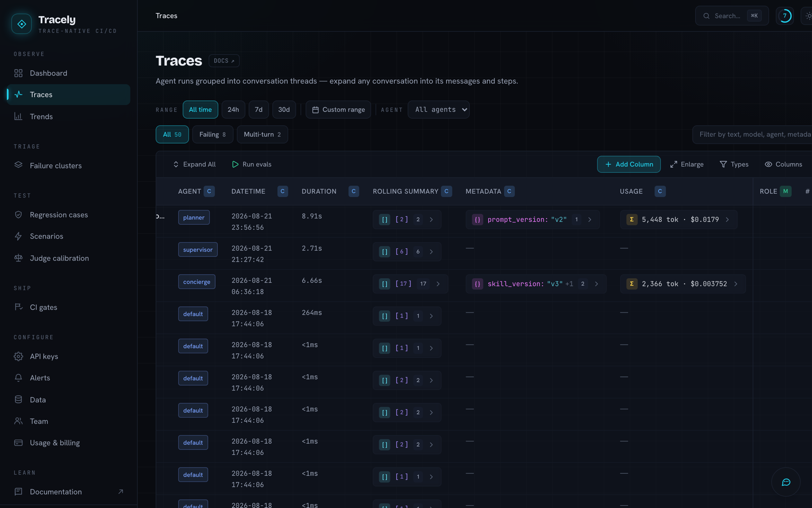Select the 7d range
Viewport: 812px width, 508px height.
(x=258, y=110)
